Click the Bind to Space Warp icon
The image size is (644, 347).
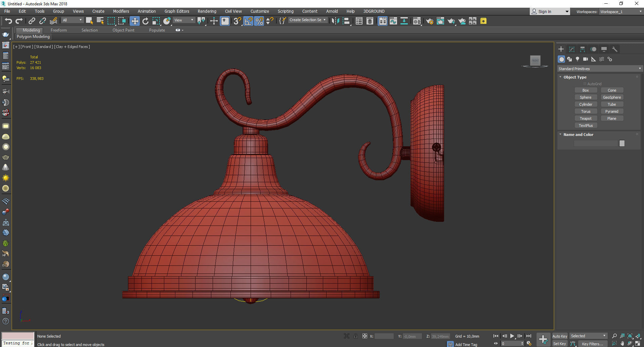coord(53,21)
